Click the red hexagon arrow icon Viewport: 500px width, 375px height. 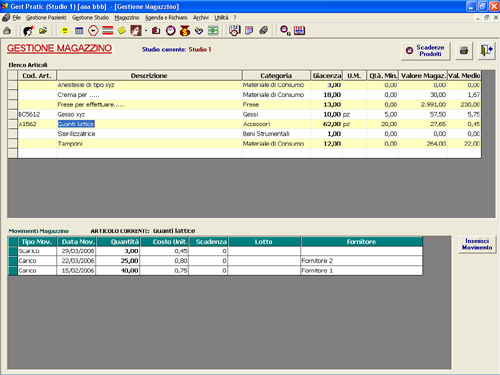point(93,31)
